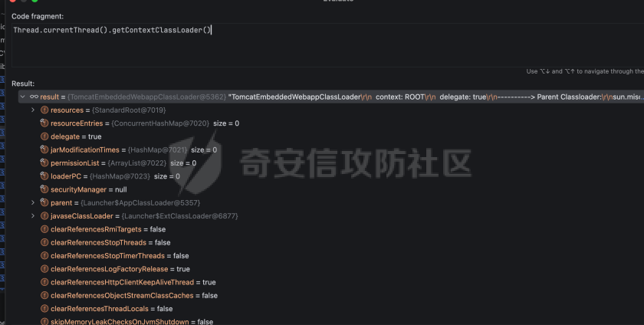644x325 pixels.
Task: Click the permissionList field icon
Action: point(44,162)
